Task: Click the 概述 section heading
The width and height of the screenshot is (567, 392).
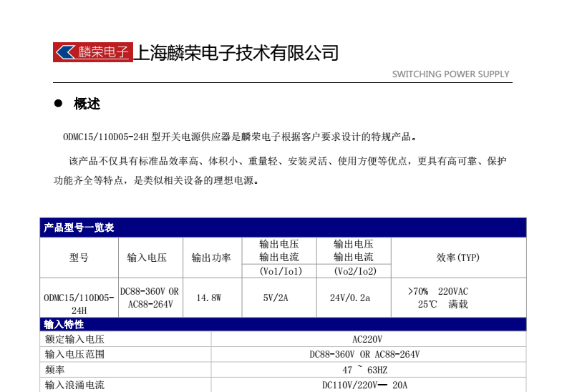Action: point(87,104)
